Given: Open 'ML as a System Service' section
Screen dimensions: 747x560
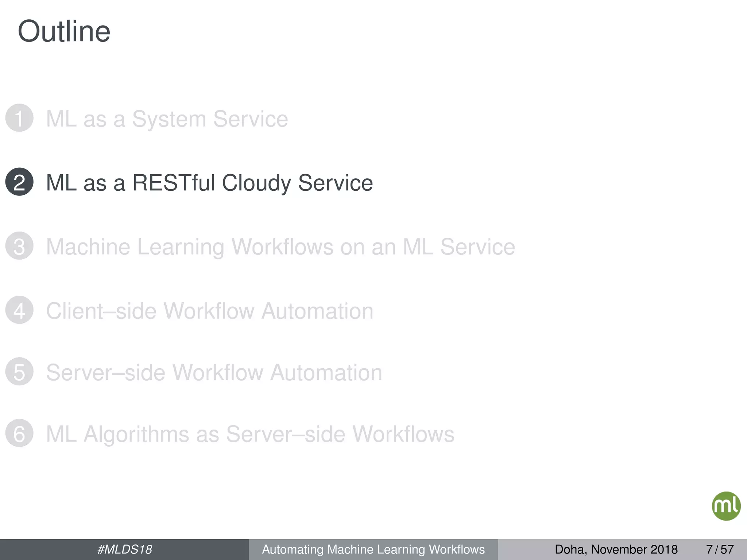Looking at the screenshot, I should 167,119.
